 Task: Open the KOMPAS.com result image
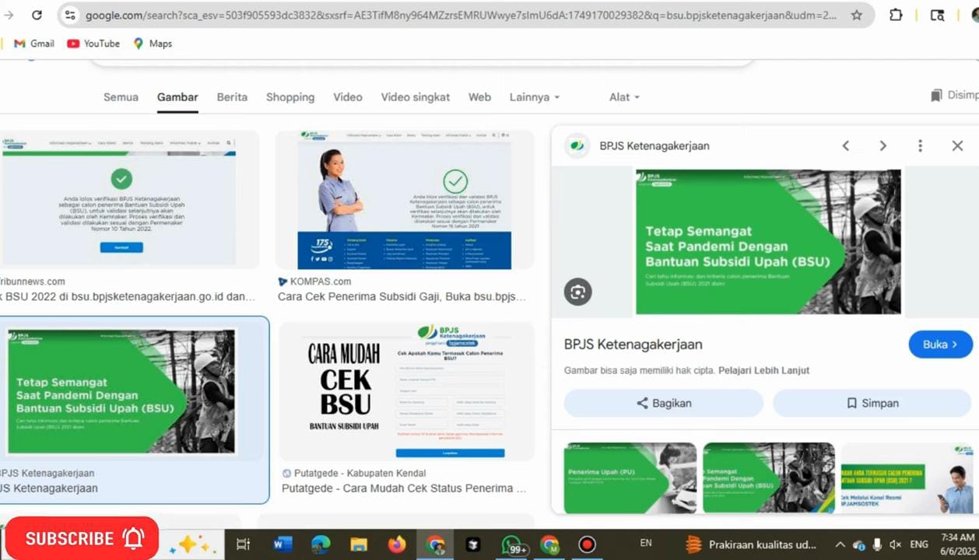pos(405,199)
